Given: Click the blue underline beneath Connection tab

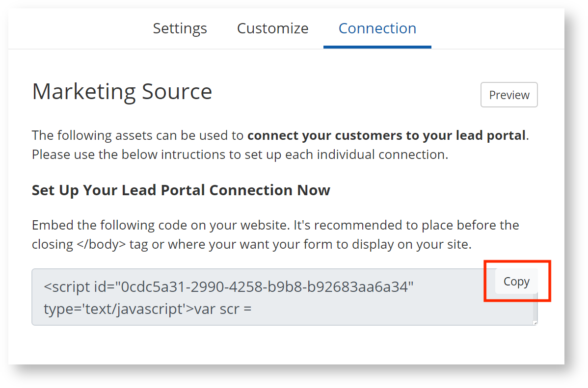Looking at the screenshot, I should click(x=377, y=47).
